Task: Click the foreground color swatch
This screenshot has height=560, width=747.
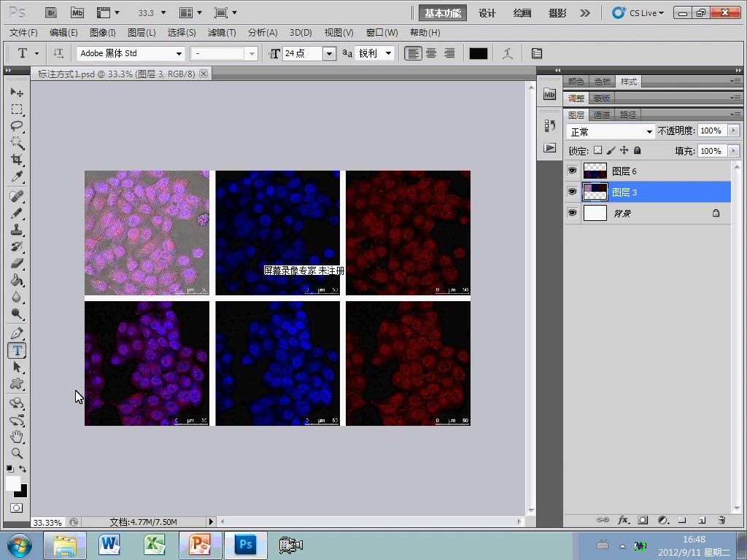Action: 13,483
